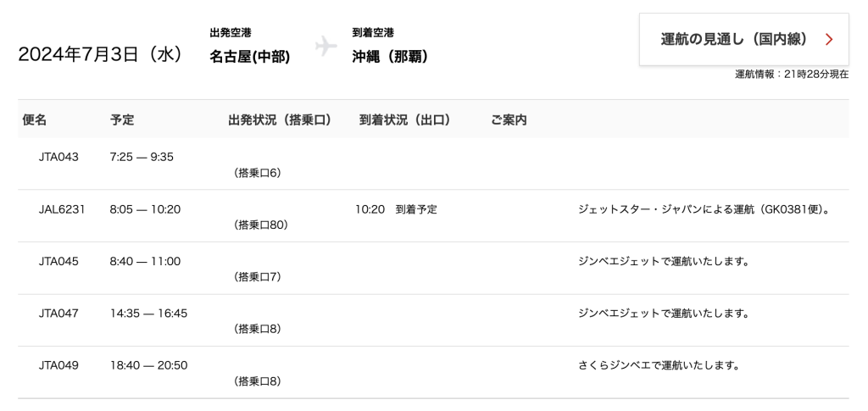Viewport: 868px width, 411px height.
Task: Select flight number JAL6231
Action: (x=62, y=209)
